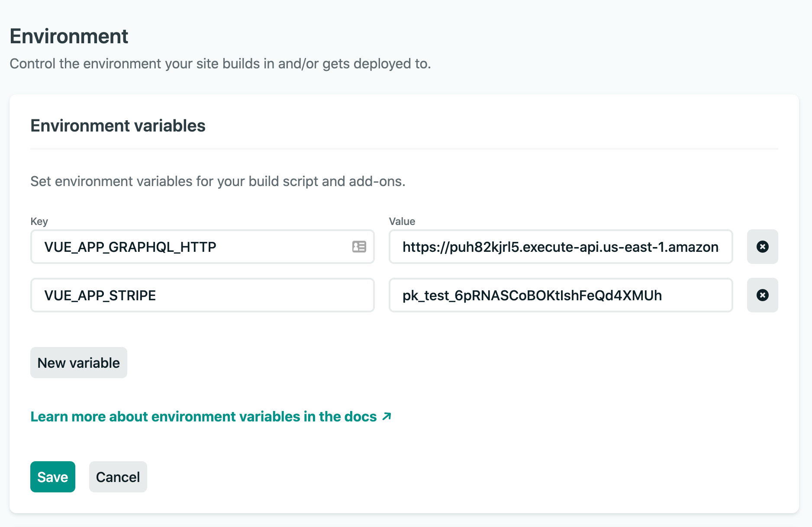The image size is (812, 527).
Task: Click the external link arrow beside docs
Action: (387, 416)
